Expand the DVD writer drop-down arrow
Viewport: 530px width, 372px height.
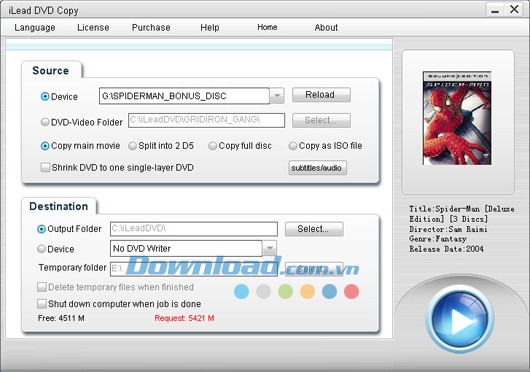pyautogui.click(x=270, y=249)
